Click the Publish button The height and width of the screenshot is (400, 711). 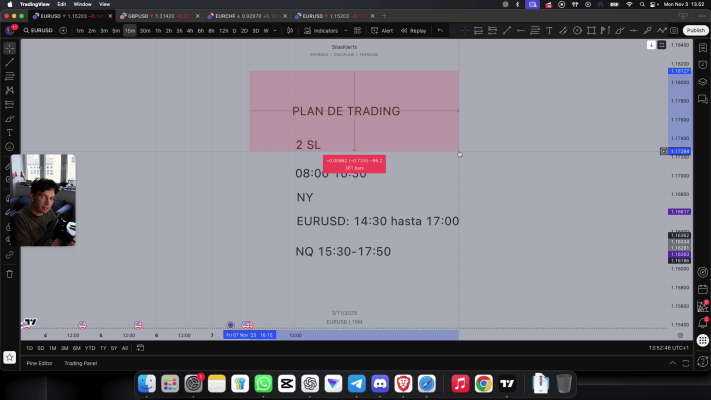pos(696,31)
